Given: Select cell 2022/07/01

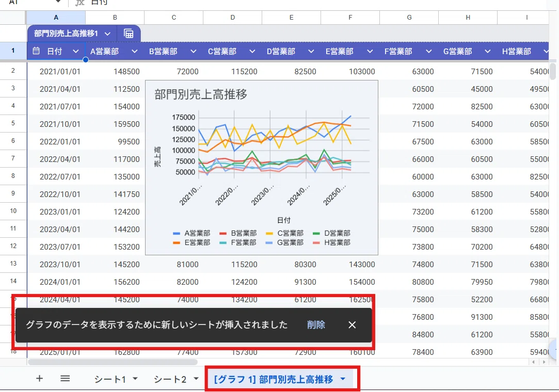Looking at the screenshot, I should point(56,177).
